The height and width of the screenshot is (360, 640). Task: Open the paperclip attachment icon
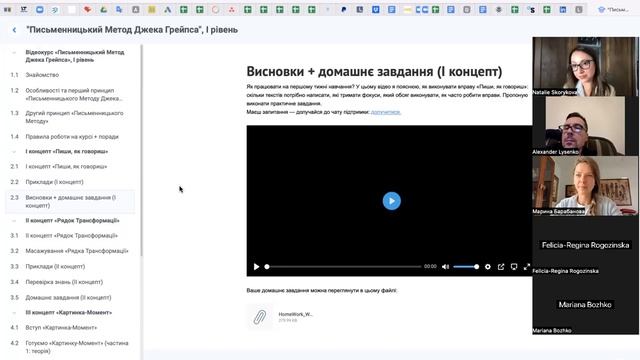260,317
